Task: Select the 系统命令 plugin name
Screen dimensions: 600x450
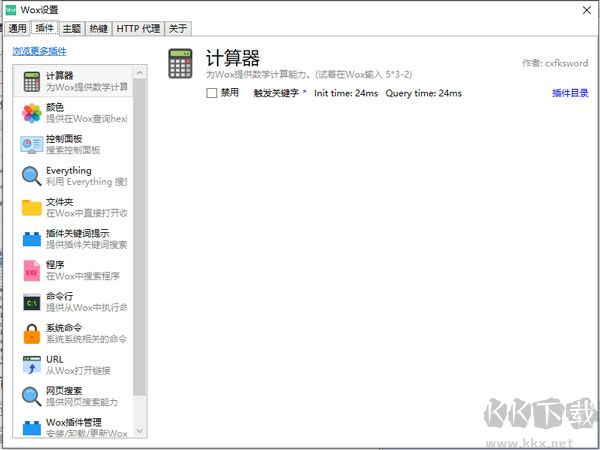Action: (x=64, y=328)
